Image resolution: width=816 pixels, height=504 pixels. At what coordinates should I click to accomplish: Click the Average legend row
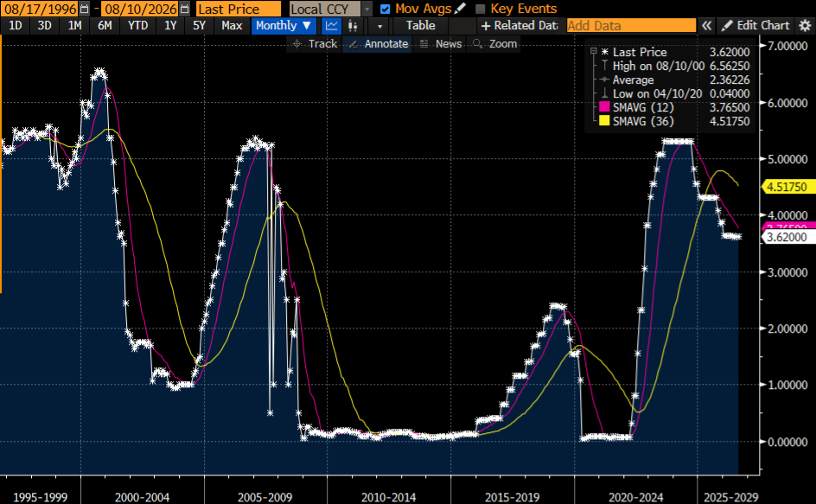point(674,80)
